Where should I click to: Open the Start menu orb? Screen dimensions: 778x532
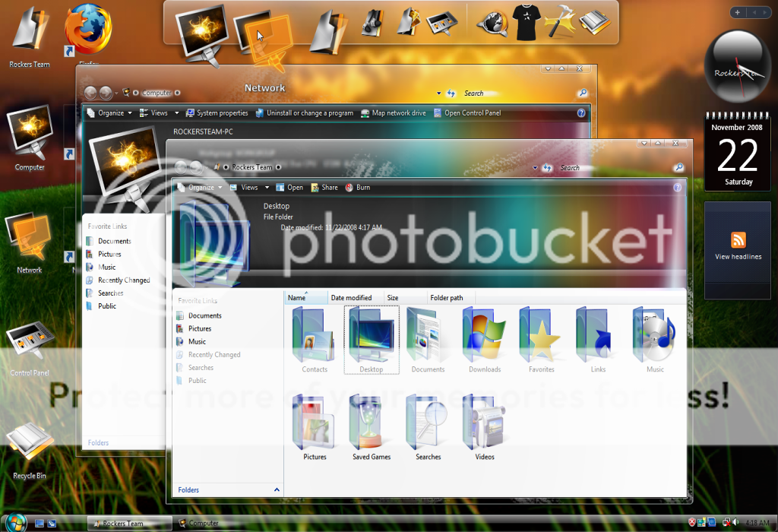tap(16, 523)
